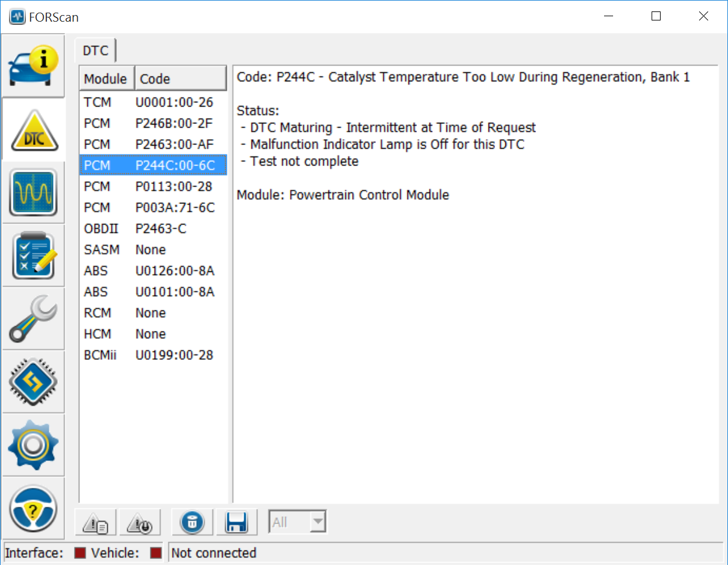
Task: Click the Vehicle status indicator square
Action: click(x=156, y=553)
